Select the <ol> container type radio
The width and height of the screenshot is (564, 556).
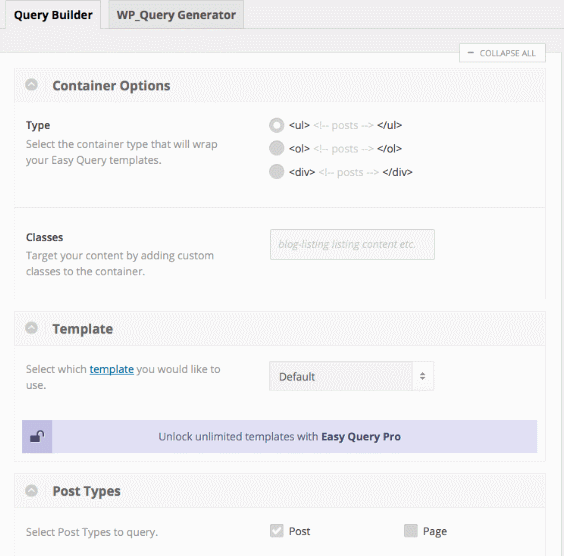point(277,148)
